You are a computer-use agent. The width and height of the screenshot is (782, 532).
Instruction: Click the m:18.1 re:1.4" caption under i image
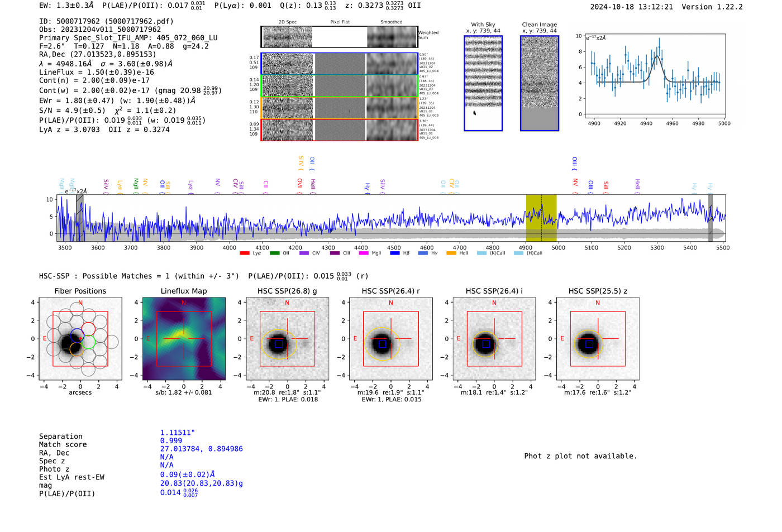pos(494,392)
